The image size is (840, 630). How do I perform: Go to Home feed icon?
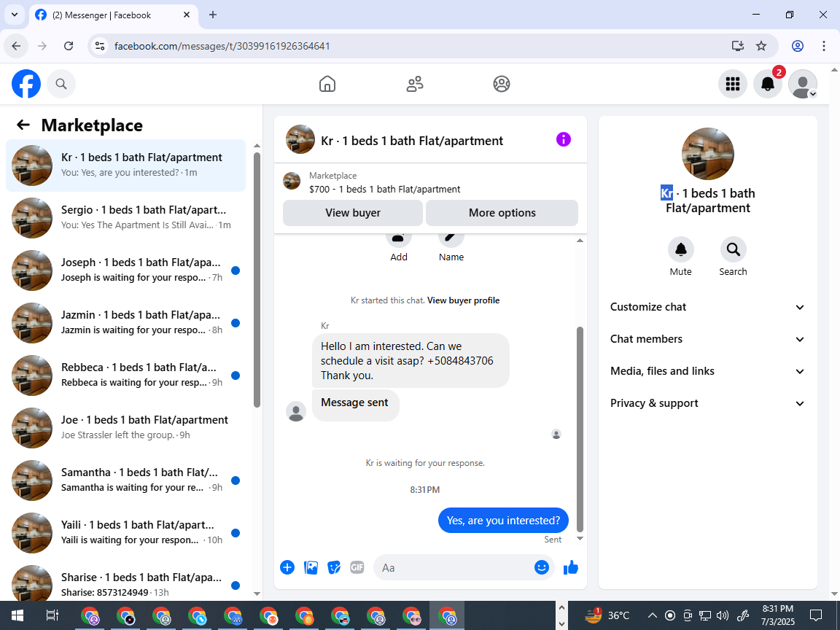pyautogui.click(x=327, y=84)
